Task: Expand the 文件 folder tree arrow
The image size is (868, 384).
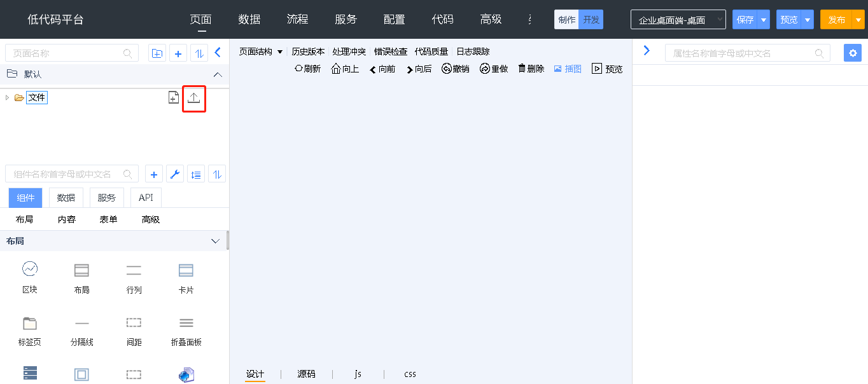Action: tap(7, 97)
